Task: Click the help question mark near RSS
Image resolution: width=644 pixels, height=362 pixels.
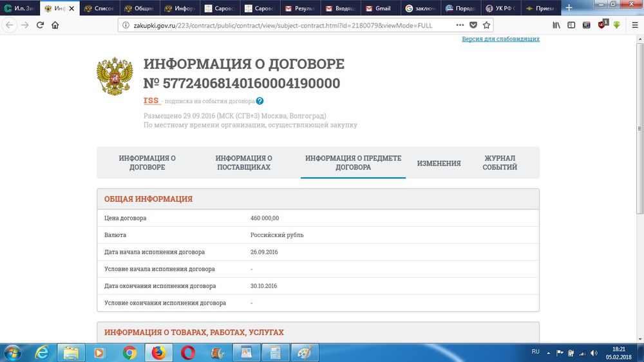Action: pyautogui.click(x=260, y=101)
